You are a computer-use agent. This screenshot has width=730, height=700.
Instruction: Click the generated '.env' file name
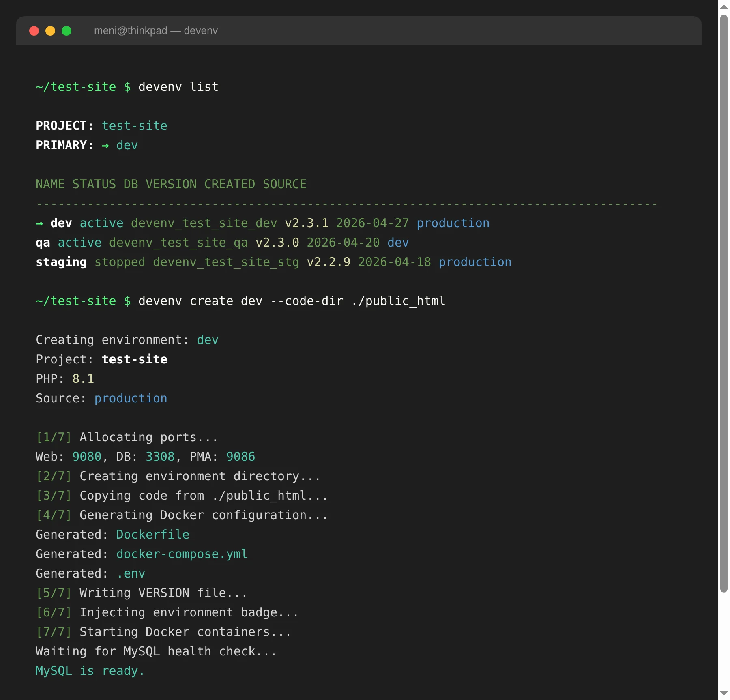coord(131,573)
